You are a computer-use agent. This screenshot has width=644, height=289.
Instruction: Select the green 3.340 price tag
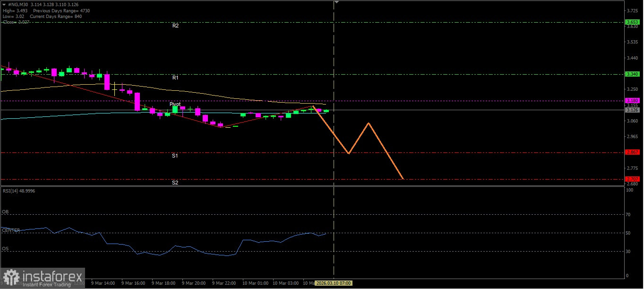[x=632, y=74]
